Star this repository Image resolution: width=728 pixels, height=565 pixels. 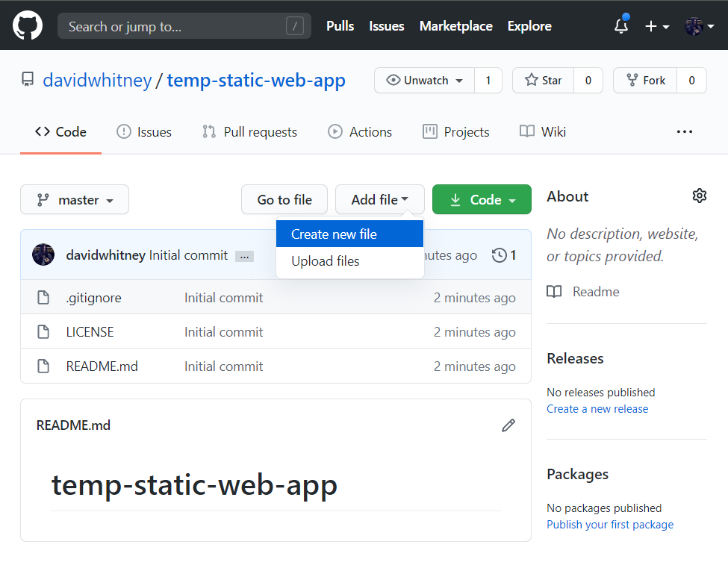click(x=544, y=81)
